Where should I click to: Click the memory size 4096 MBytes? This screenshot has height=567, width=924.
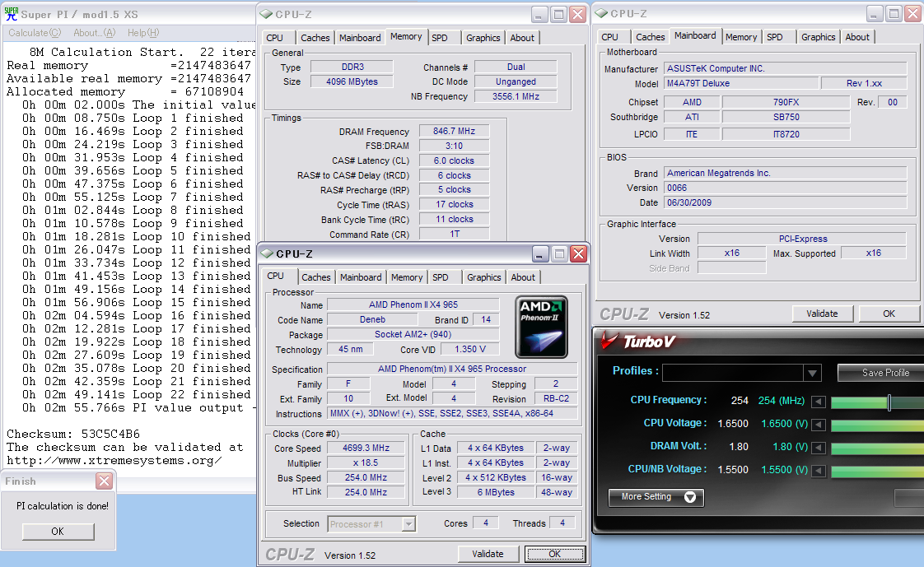[x=352, y=81]
